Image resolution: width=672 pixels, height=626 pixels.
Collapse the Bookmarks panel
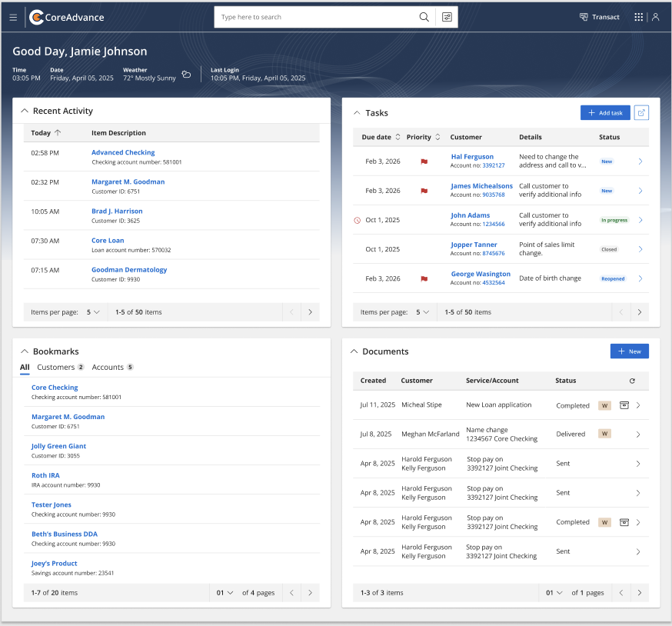25,351
